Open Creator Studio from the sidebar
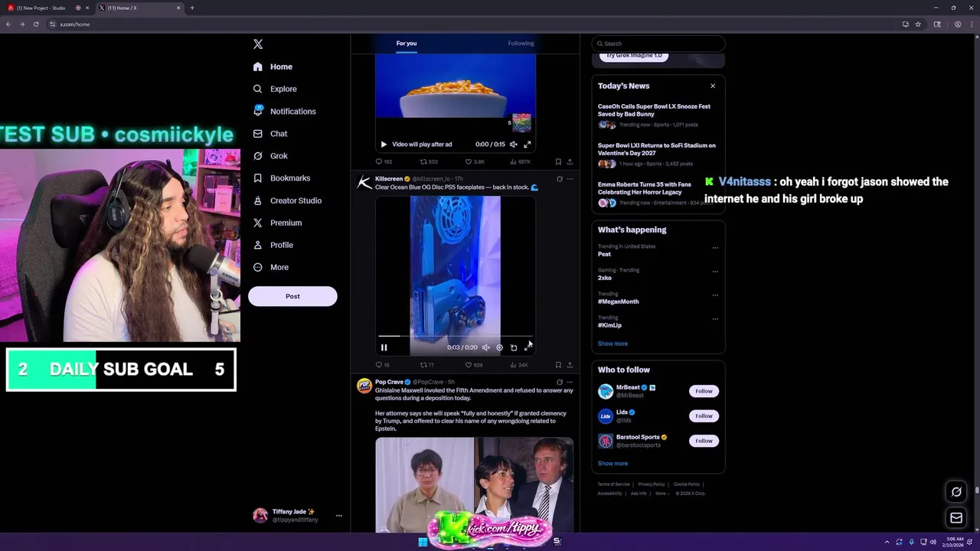The image size is (980, 551). (x=287, y=201)
